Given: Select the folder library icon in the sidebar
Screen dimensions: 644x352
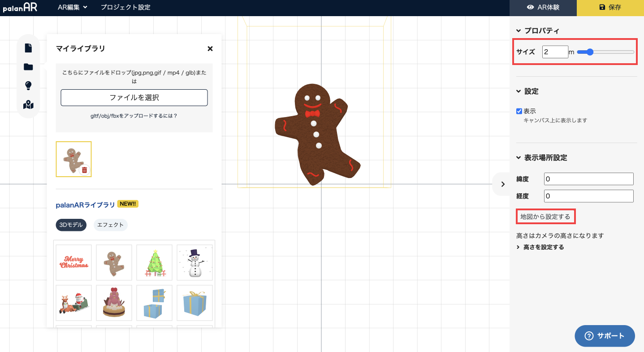Looking at the screenshot, I should (x=28, y=67).
